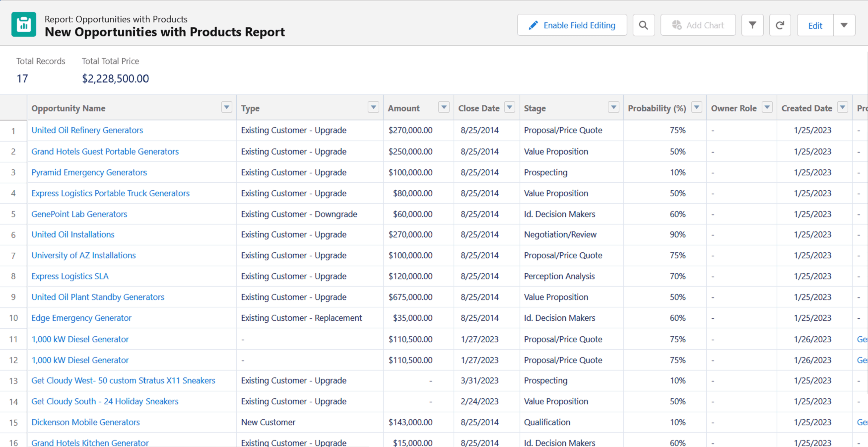
Task: Click the Add Chart button
Action: coord(698,25)
